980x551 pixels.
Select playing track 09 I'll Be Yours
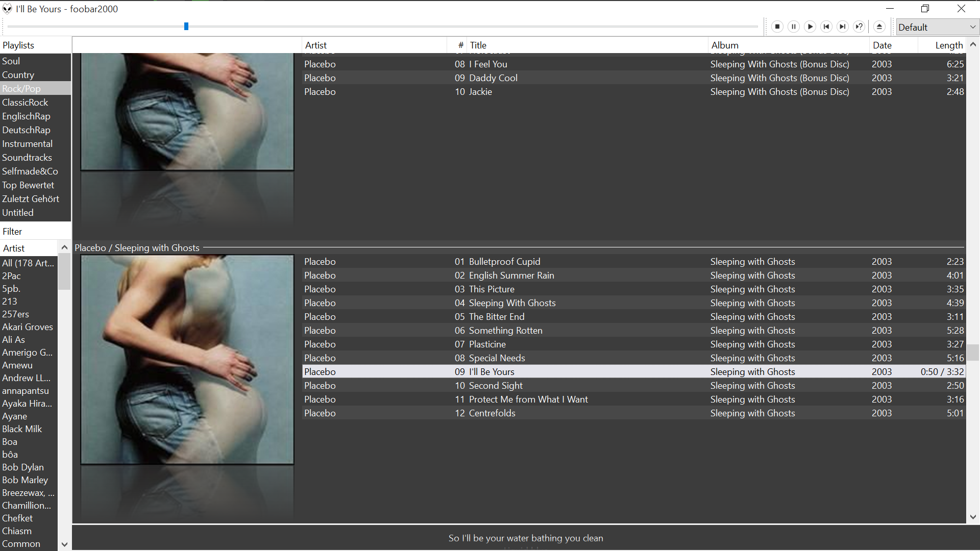tap(633, 372)
